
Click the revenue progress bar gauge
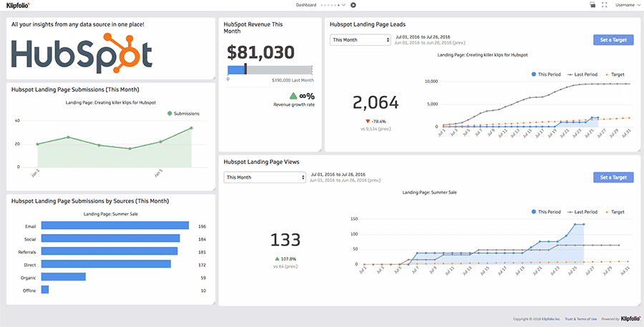pyautogui.click(x=270, y=69)
